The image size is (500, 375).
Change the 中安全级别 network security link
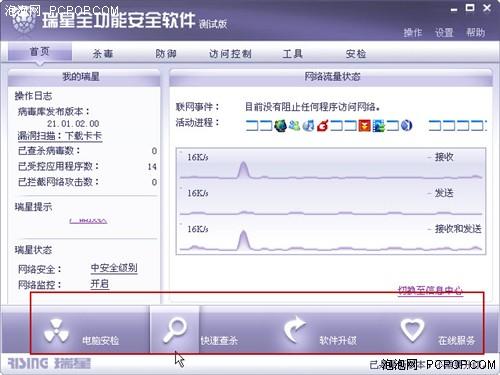click(x=114, y=268)
